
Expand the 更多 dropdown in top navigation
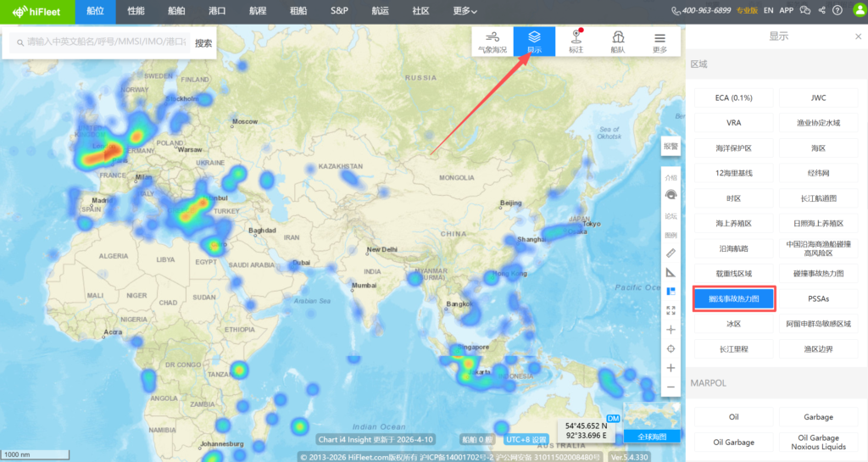pyautogui.click(x=465, y=11)
